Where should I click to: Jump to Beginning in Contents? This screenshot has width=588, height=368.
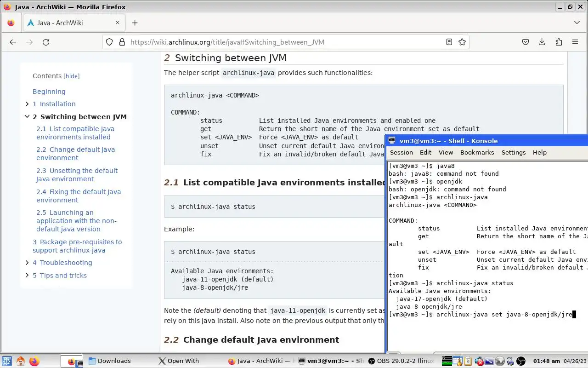49,92
